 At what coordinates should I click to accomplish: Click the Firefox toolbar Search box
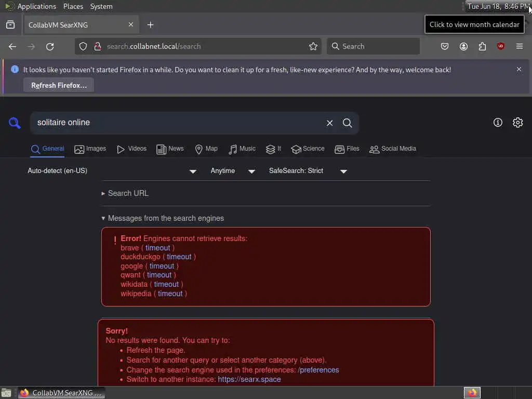pyautogui.click(x=373, y=46)
